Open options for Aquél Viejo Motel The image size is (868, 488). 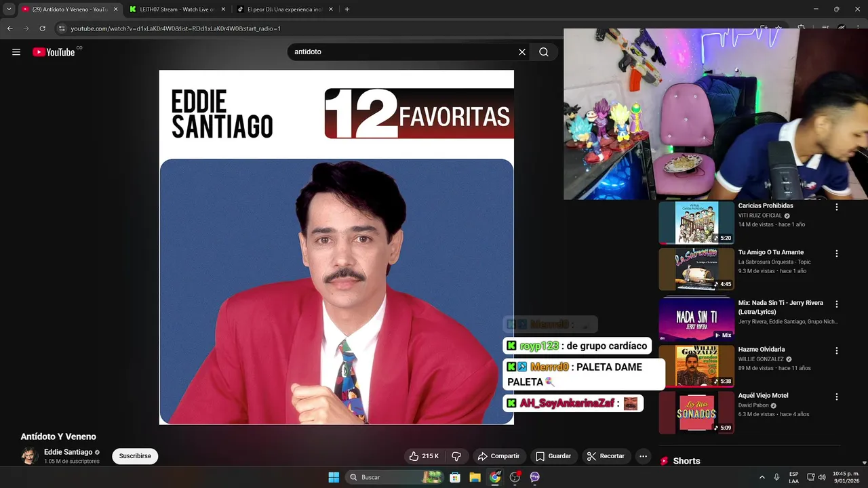(836, 396)
